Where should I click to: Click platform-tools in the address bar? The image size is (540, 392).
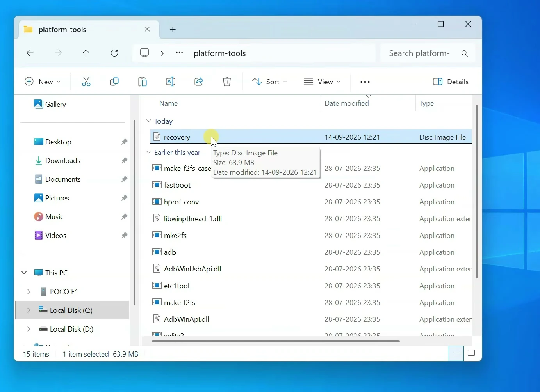pyautogui.click(x=220, y=53)
